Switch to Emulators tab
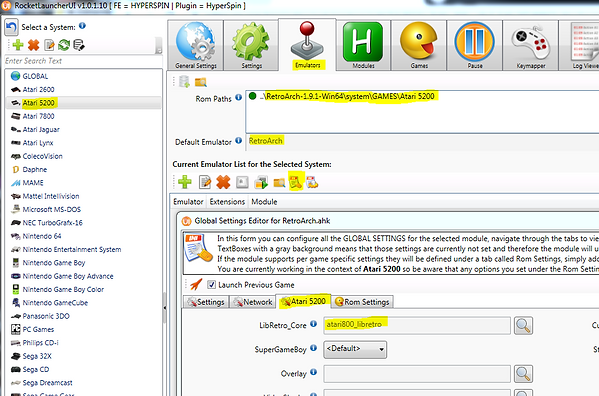 [307, 45]
